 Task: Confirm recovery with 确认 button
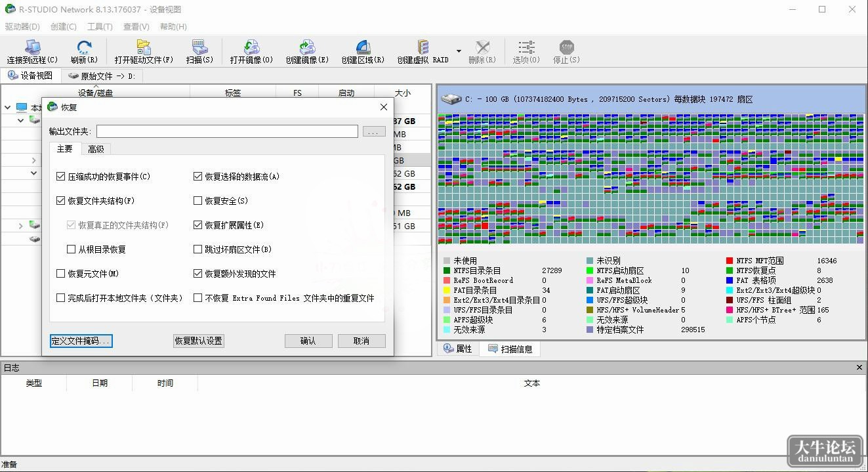pos(308,341)
